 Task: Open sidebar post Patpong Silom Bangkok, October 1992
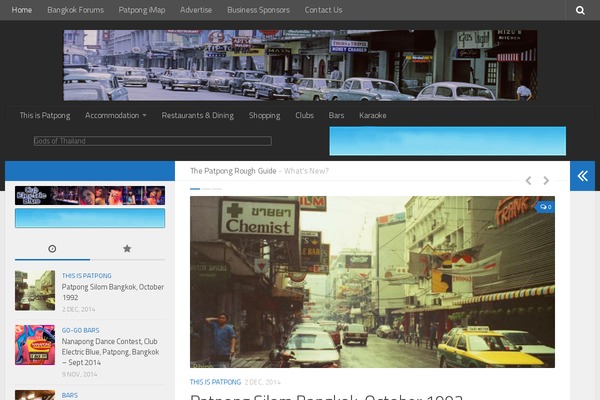[x=112, y=292]
